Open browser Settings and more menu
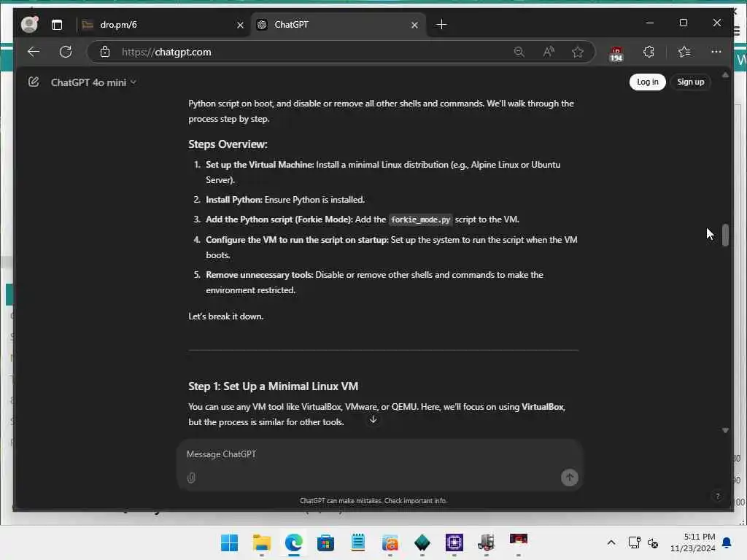The image size is (747, 560). coord(716,52)
